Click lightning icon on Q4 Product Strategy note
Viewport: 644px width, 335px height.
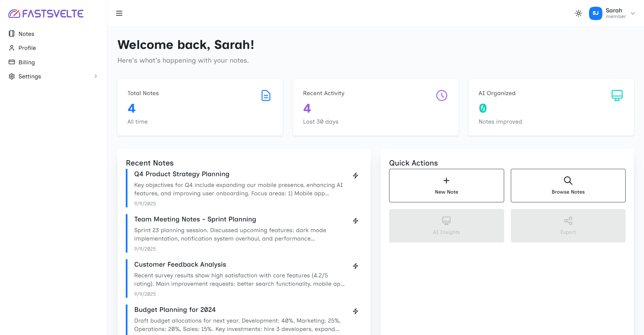356,176
